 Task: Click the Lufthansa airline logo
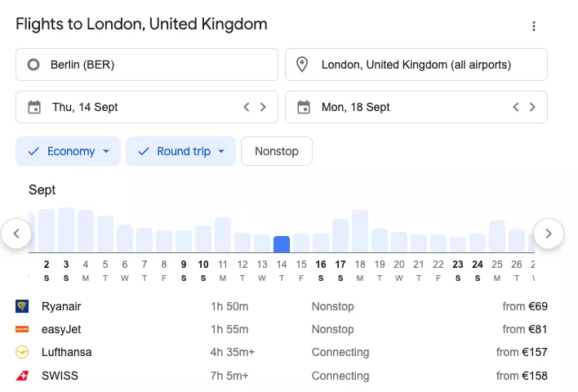point(22,353)
